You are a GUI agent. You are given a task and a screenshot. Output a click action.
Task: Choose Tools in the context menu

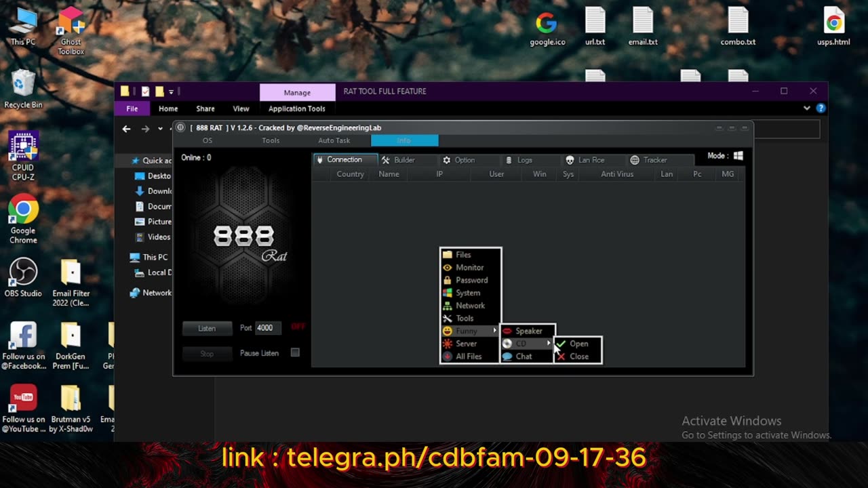click(x=470, y=319)
